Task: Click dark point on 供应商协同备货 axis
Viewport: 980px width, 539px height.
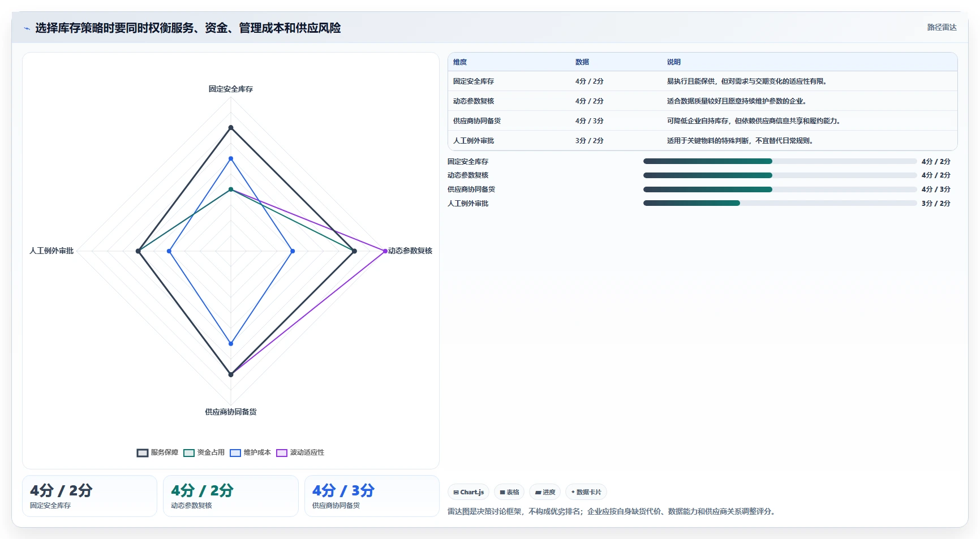Action: tap(231, 374)
